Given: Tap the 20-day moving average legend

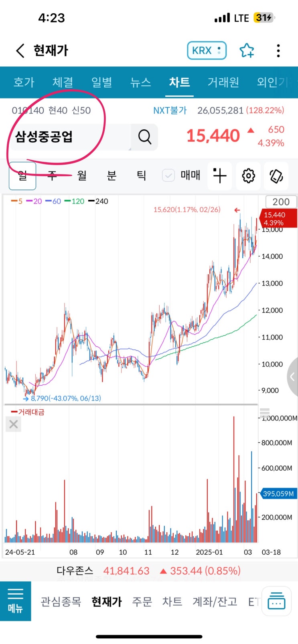Looking at the screenshot, I should (x=34, y=201).
